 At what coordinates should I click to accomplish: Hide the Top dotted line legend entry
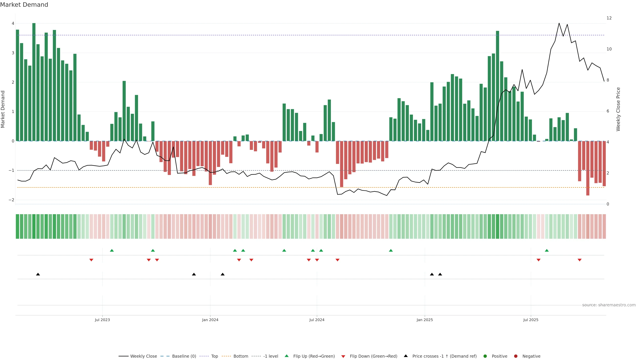pyautogui.click(x=214, y=356)
